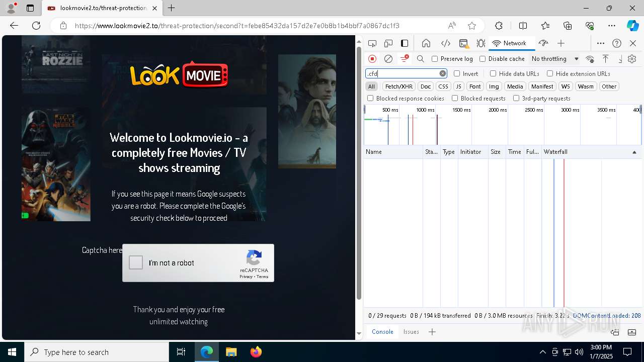Open a new browser tab

click(172, 8)
